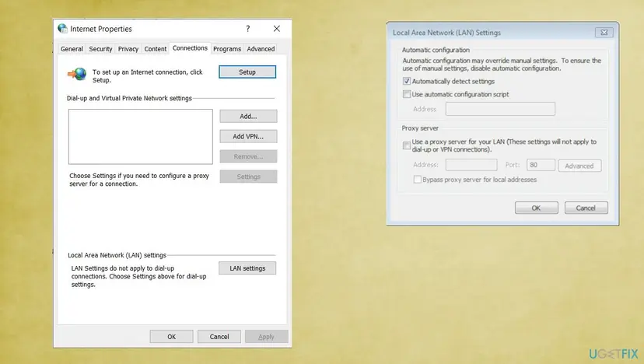644x364 pixels.
Task: Click the configuration script Address field
Action: tap(500, 109)
